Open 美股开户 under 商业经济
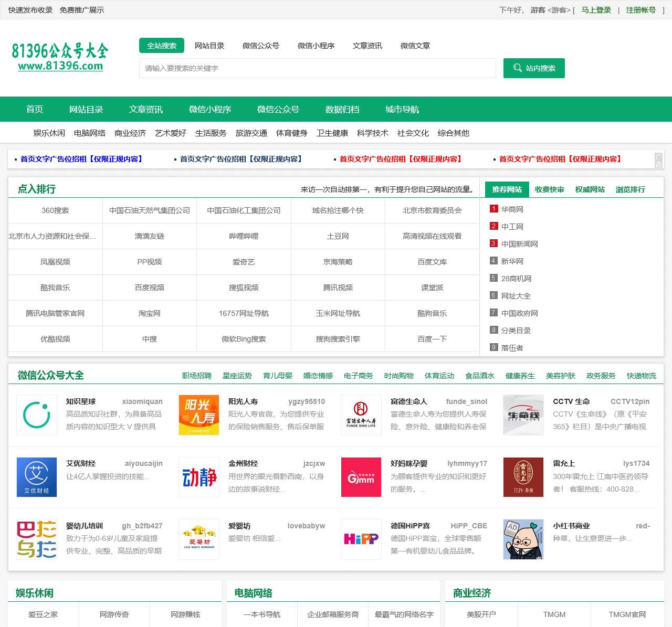Screen dimensions: 672x627 click(x=481, y=614)
